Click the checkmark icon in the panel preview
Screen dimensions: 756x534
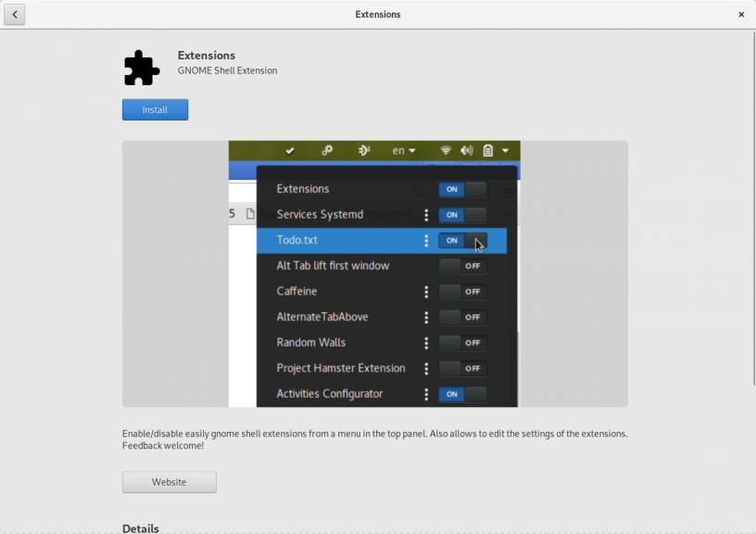point(290,151)
